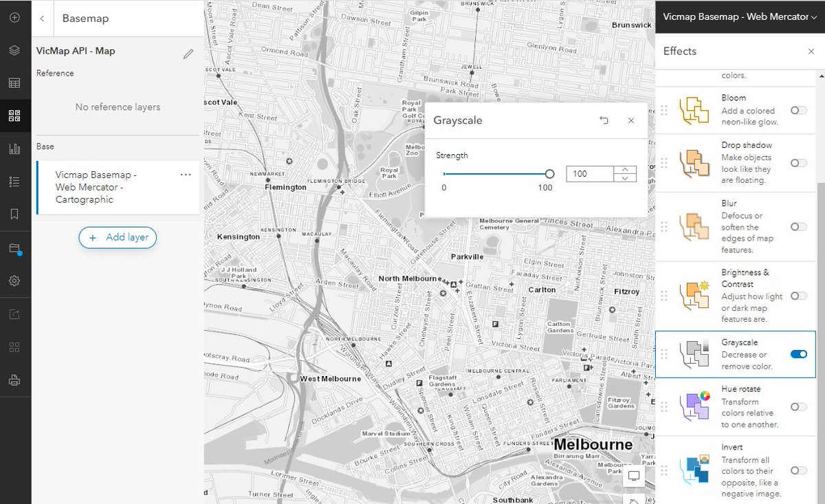Image resolution: width=825 pixels, height=504 pixels.
Task: Select Vicmap Basemap - Web Mercator - Cartographic layer
Action: click(x=118, y=187)
